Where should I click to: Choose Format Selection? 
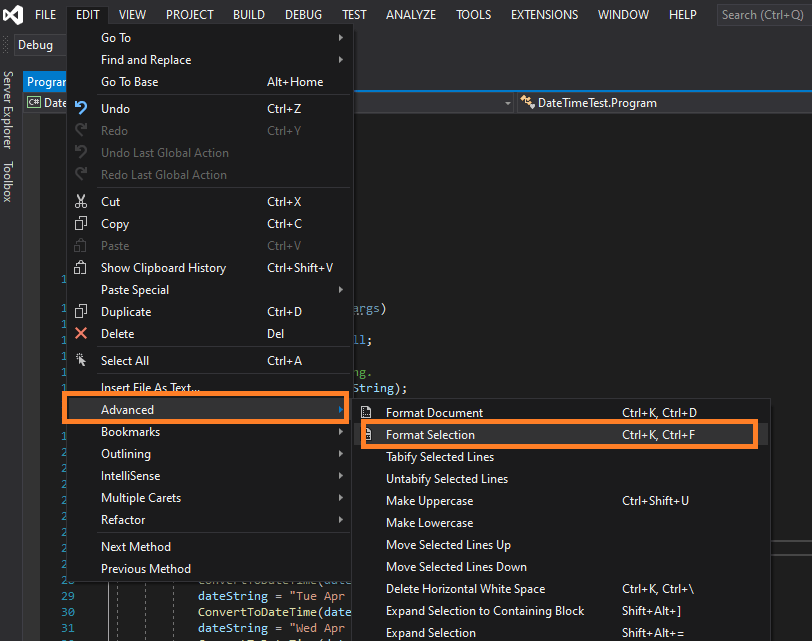pyautogui.click(x=559, y=434)
